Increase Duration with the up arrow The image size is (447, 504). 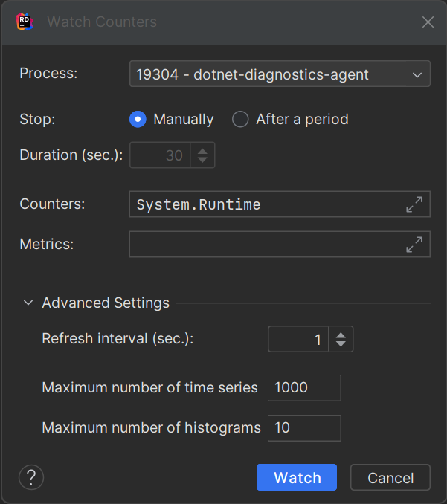[x=202, y=151]
